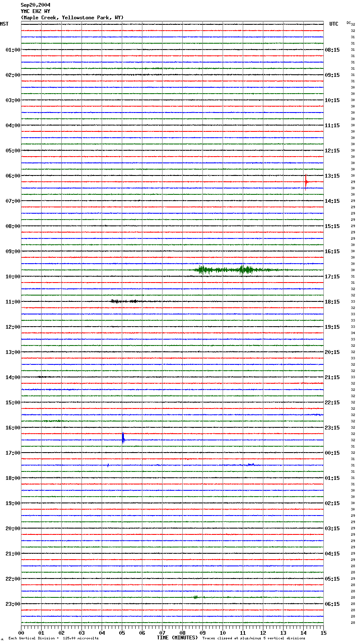
Task: Click the 17:15 UTC time label
Action: tap(332, 277)
